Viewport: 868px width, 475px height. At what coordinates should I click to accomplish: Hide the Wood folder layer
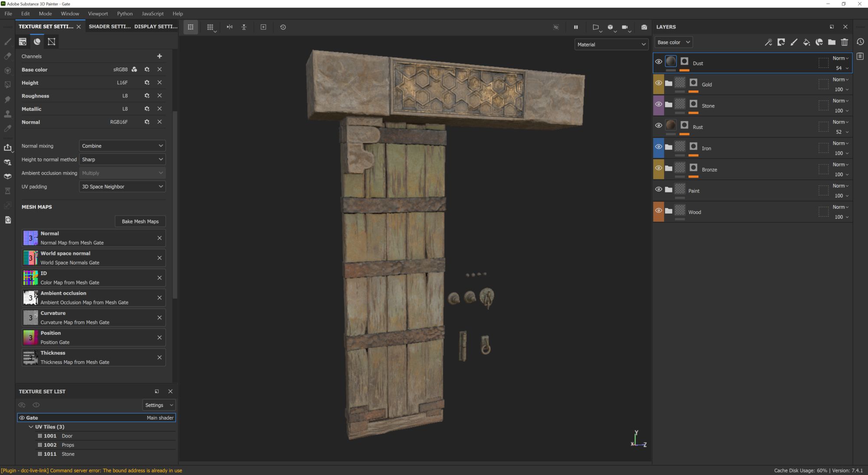658,211
